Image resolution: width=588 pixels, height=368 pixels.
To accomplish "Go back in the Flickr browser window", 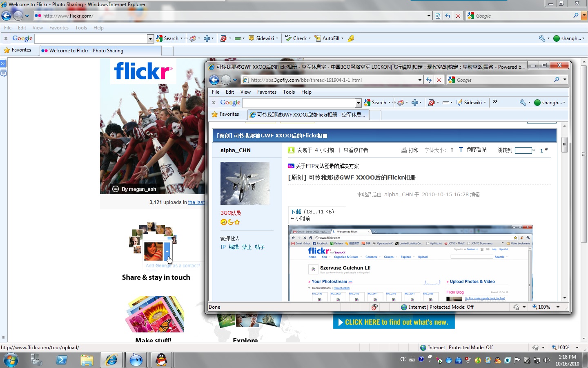I will click(x=6, y=16).
